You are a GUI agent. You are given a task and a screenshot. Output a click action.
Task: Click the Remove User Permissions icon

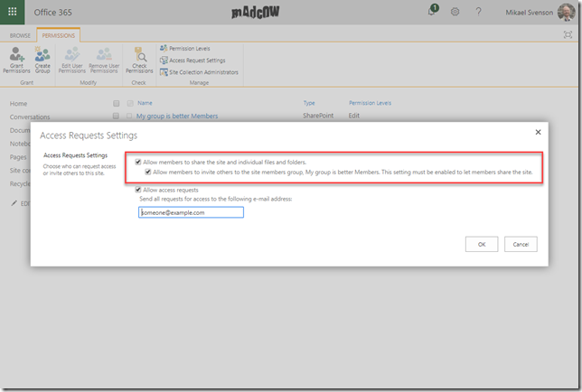click(104, 60)
